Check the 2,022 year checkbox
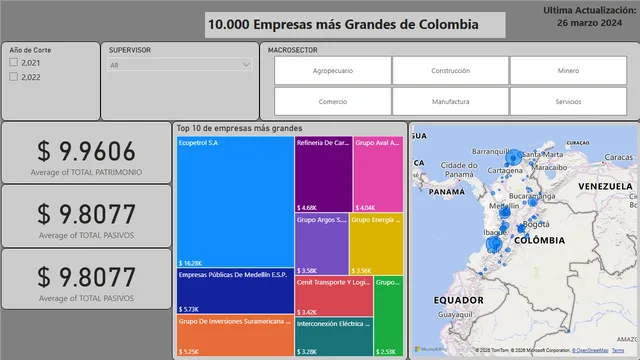Screen dimensions: 640x360 click(13, 77)
